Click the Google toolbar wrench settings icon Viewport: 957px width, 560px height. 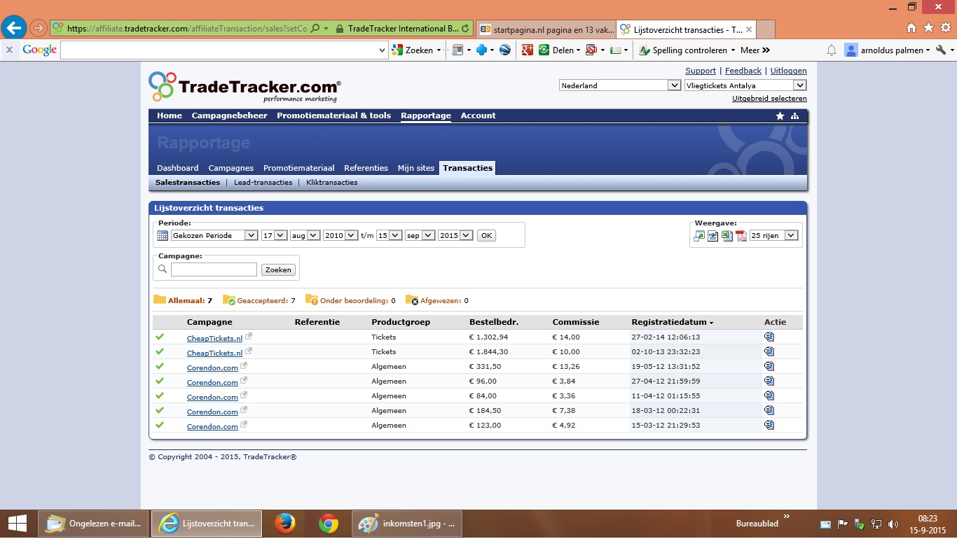(x=941, y=50)
